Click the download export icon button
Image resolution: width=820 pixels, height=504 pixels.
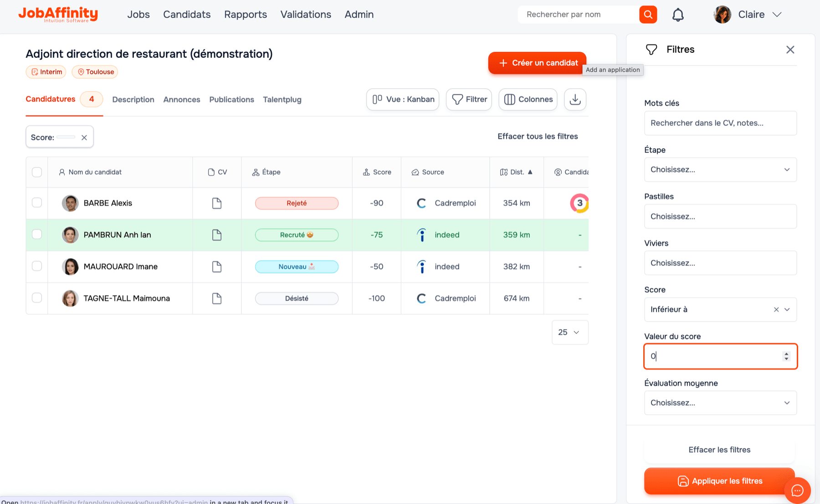tap(575, 99)
